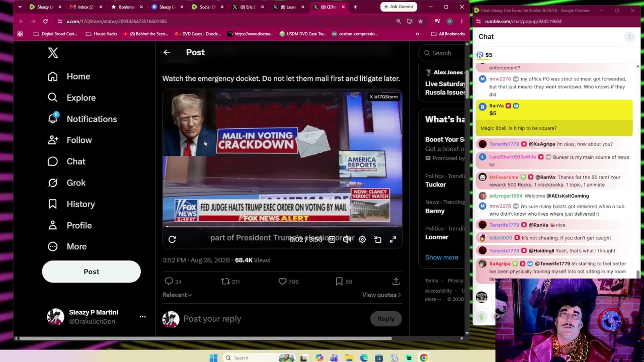644x362 pixels.
Task: Click the History bookmark icon in sidebar
Action: point(53,204)
